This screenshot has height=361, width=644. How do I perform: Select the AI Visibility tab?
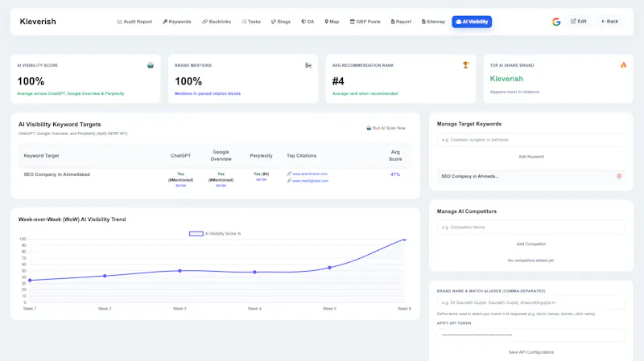[x=472, y=22]
